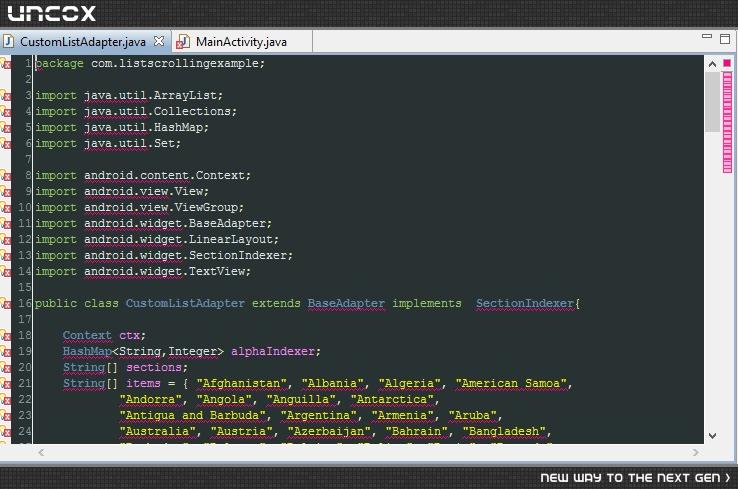Viewport: 738px width, 489px height.
Task: Click the error marker on line 3
Action: [x=5, y=96]
